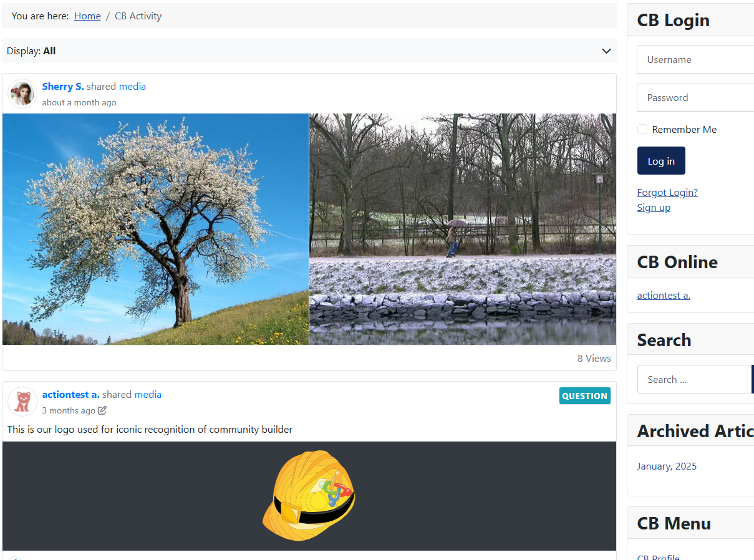Open the Forgot Login? link

click(x=667, y=193)
